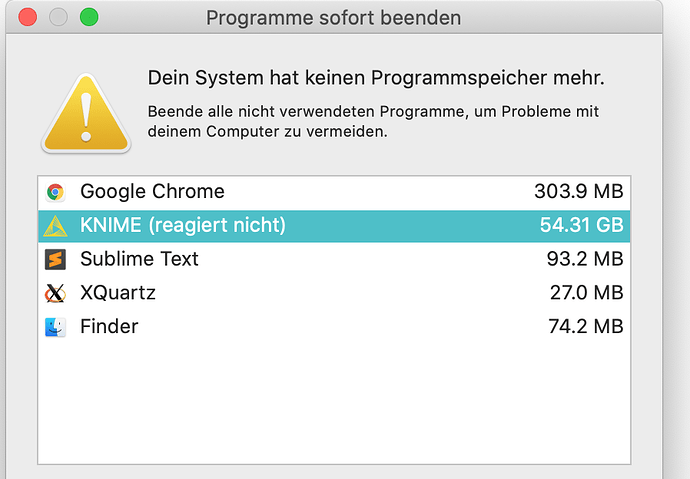Click the KNIME triangle icon

(55, 226)
